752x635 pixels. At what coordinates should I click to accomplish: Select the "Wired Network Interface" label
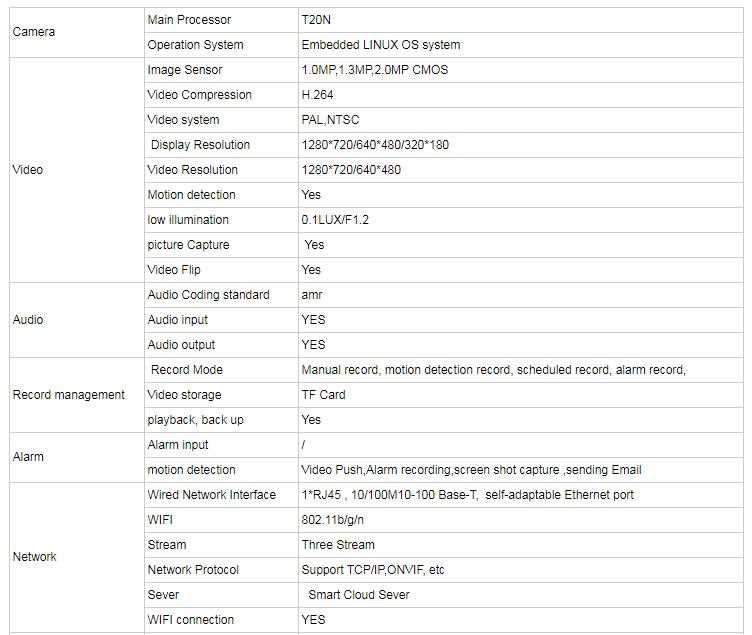point(211,495)
